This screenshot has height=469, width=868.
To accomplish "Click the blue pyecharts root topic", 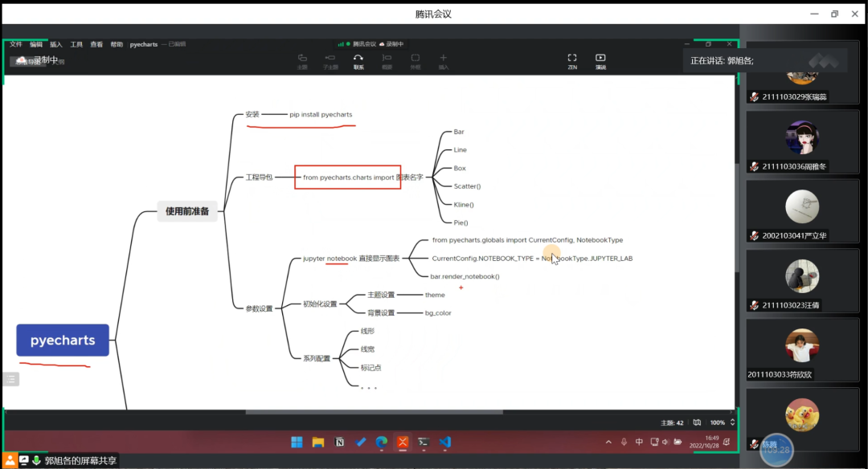I will [63, 341].
